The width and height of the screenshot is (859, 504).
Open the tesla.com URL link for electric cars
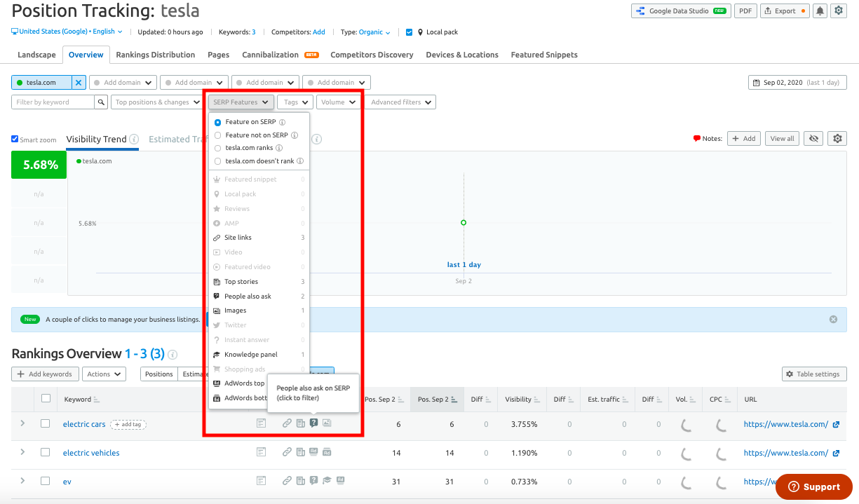(787, 423)
